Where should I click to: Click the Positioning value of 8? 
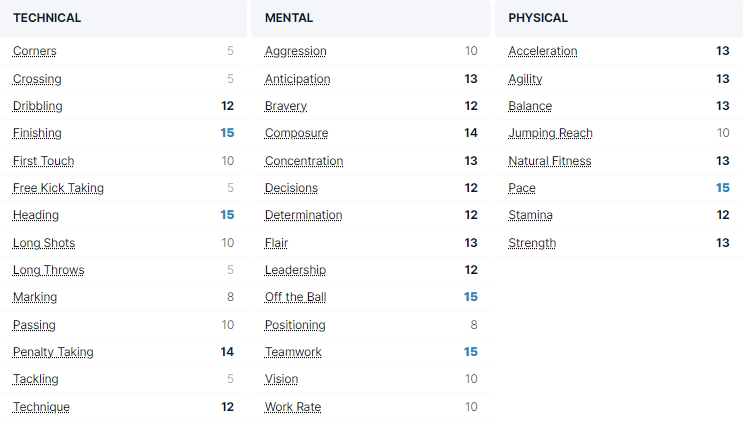point(474,325)
